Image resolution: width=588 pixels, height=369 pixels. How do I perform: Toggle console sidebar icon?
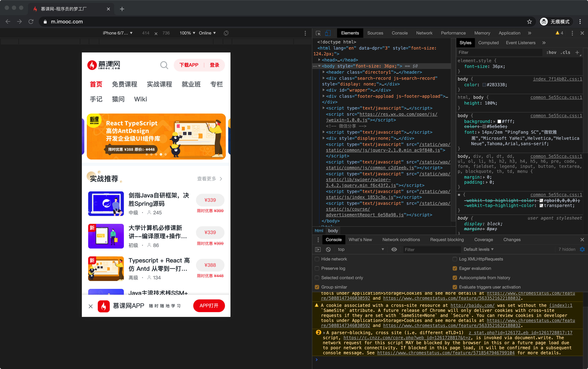tap(318, 249)
